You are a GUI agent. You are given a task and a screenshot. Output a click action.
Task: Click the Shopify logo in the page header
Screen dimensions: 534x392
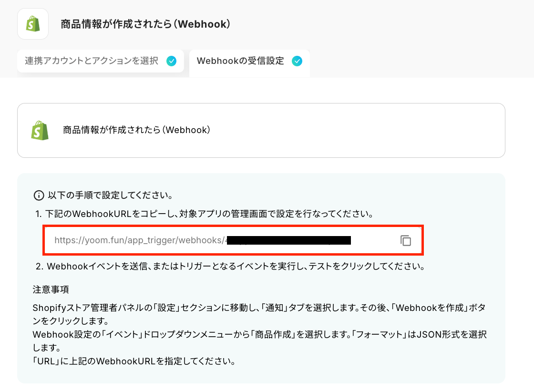point(33,24)
